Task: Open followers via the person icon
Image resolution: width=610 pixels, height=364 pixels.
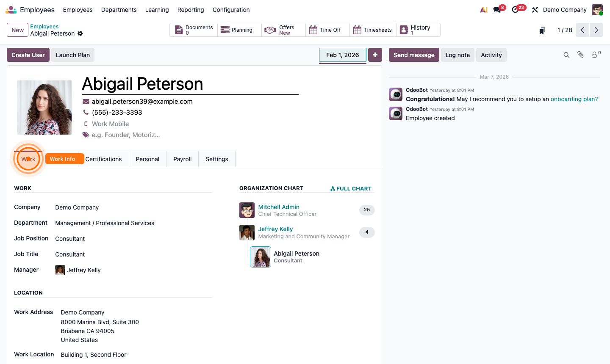Action: pos(594,55)
